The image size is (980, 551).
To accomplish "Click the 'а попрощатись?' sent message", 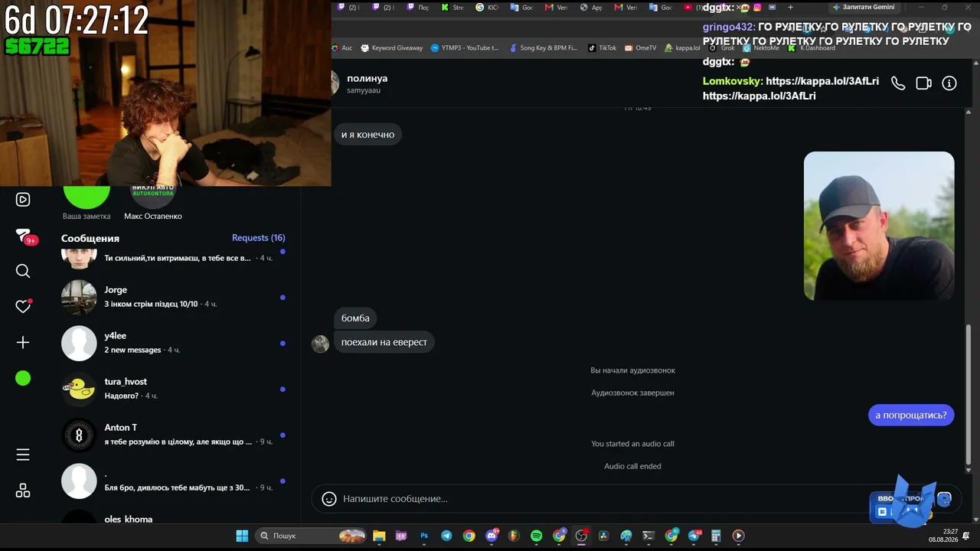I will coord(911,416).
